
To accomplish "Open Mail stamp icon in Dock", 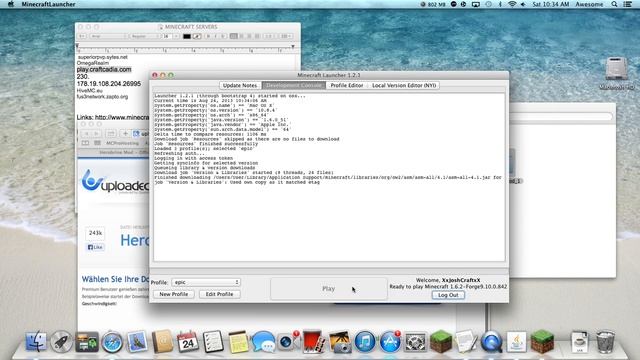I will 137,342.
